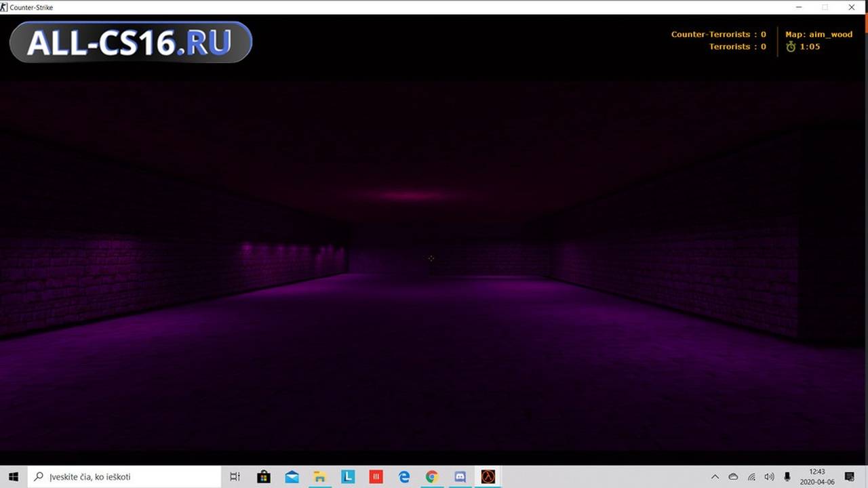This screenshot has height=488, width=868.
Task: Click the taskbar search box
Action: pyautogui.click(x=124, y=476)
